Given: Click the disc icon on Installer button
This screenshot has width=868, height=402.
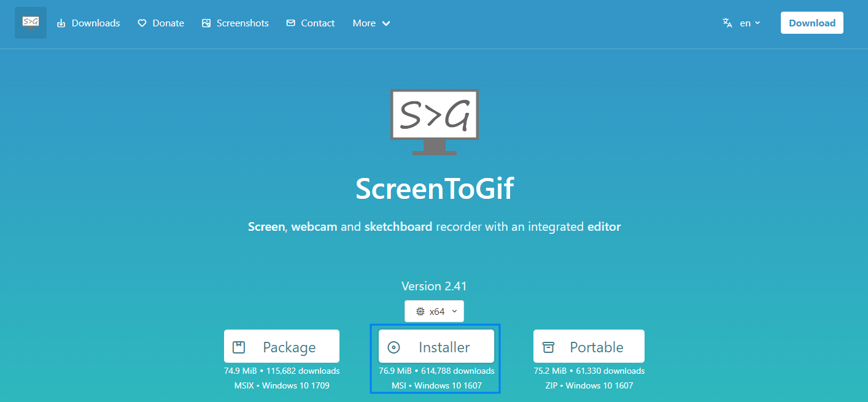Looking at the screenshot, I should (x=394, y=347).
